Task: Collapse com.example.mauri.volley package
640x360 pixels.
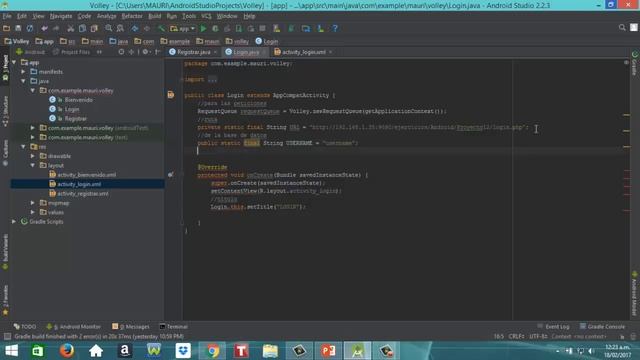Action: pyautogui.click(x=33, y=91)
